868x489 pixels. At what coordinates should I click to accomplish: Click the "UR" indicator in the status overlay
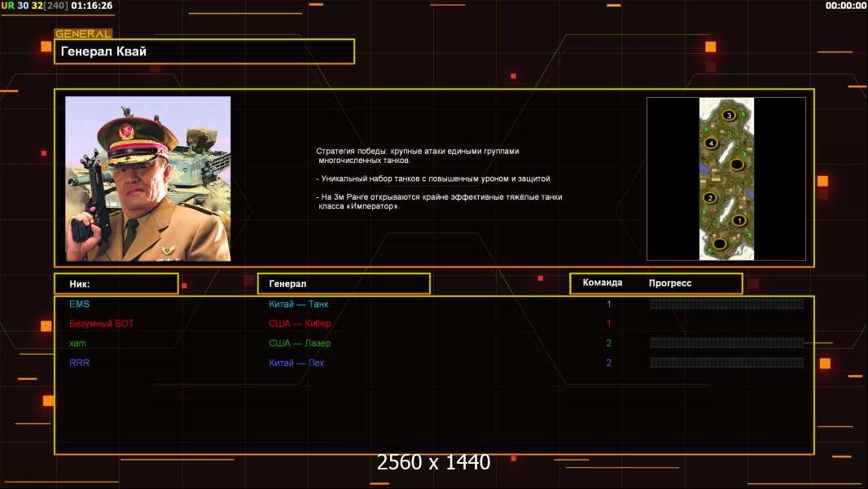coord(8,6)
